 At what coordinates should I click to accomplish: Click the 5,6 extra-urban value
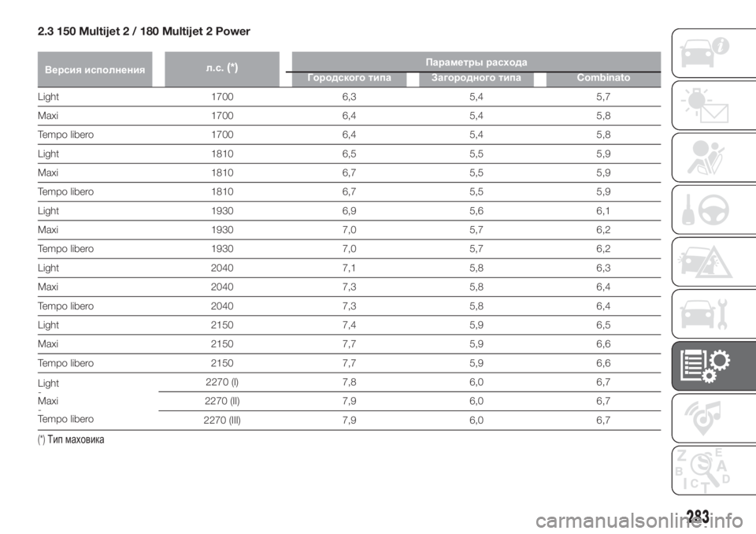[476, 211]
